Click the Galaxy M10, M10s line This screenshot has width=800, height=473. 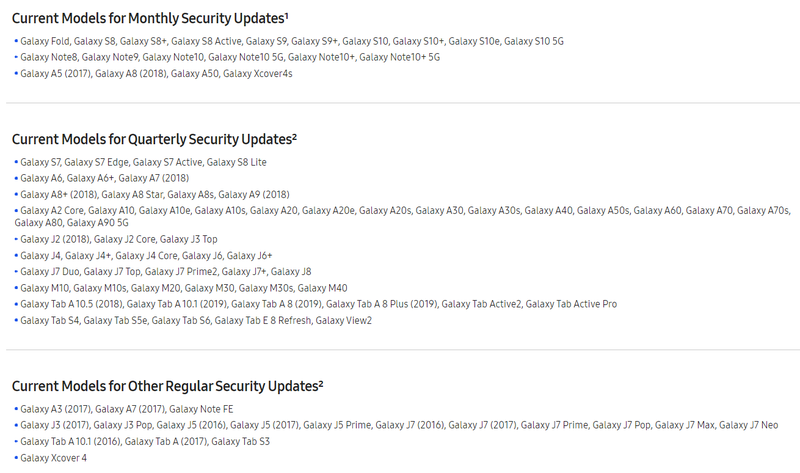pos(181,288)
